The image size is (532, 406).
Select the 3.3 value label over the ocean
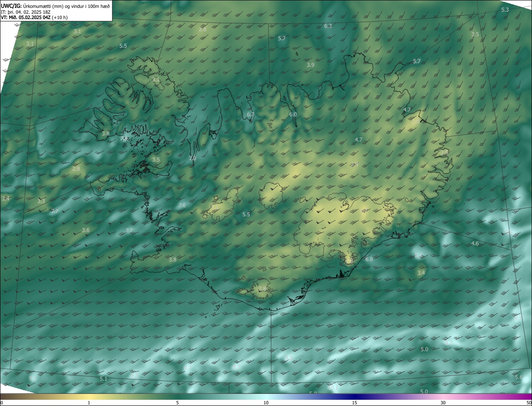[x=41, y=201]
